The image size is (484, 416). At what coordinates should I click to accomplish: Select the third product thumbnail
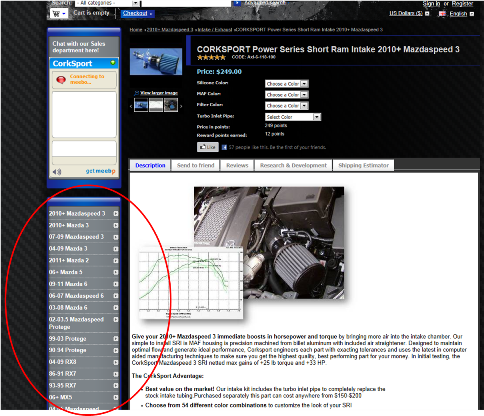pos(171,105)
